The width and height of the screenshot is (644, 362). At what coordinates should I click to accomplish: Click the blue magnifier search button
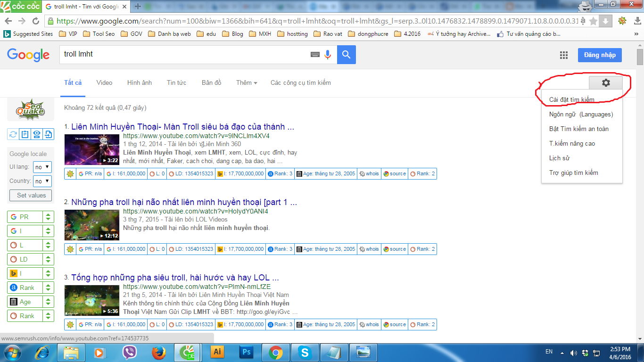347,55
